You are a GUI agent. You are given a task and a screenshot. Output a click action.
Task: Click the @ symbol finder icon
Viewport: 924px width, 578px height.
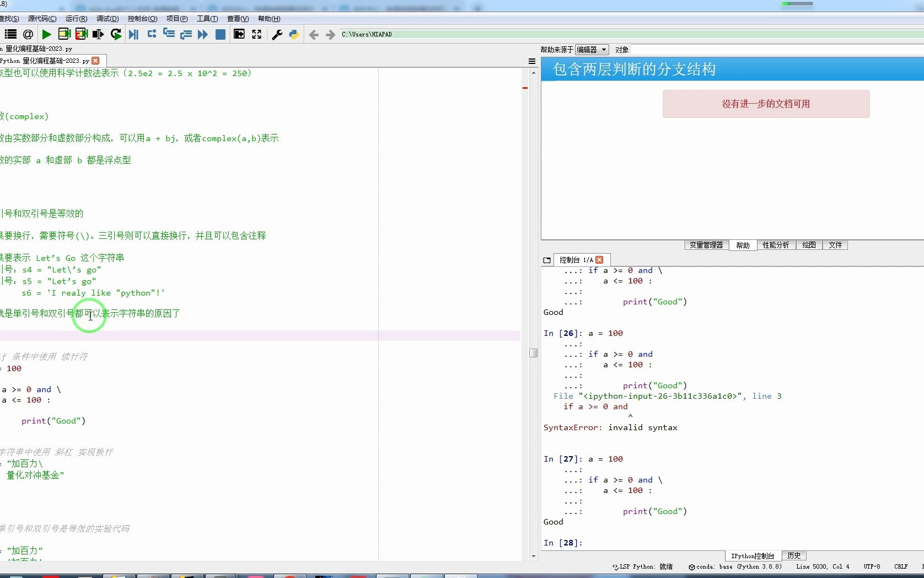coord(28,34)
